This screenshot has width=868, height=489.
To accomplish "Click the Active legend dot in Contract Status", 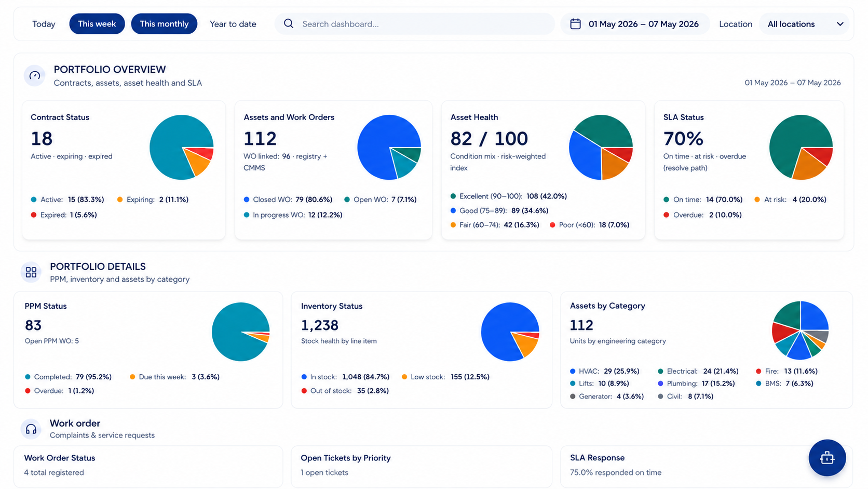I will coord(34,200).
